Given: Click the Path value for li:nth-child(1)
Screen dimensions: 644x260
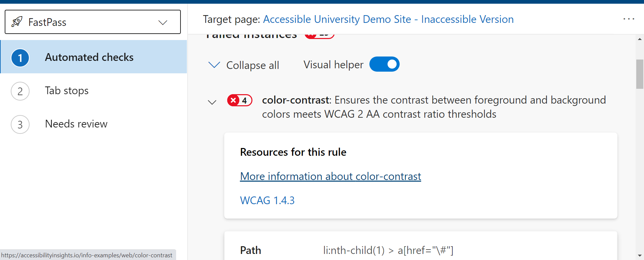Looking at the screenshot, I should point(388,250).
